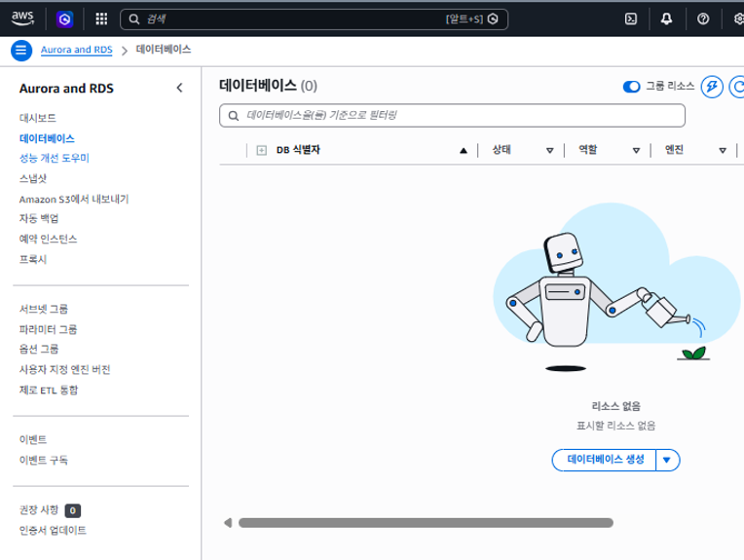Screen dimensions: 744x560
Task: Click the lightning bolt action icon
Action: pyautogui.click(x=712, y=87)
